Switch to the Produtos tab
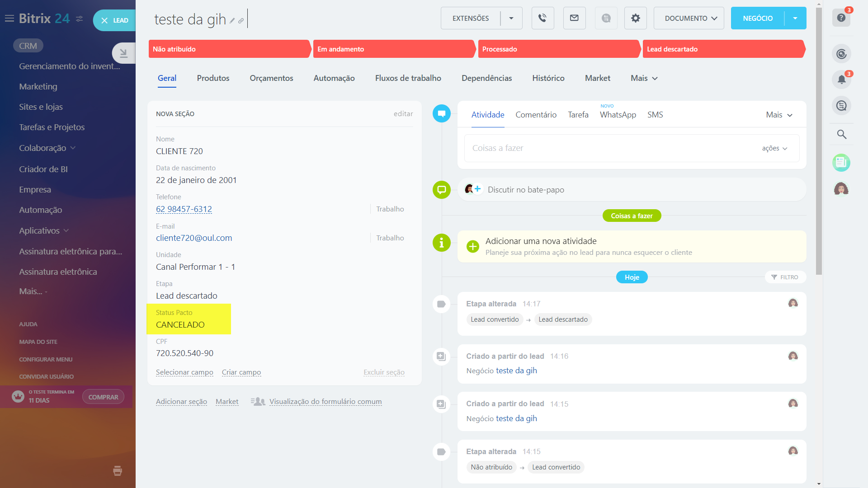Screen dimensions: 868x488 point(213,78)
